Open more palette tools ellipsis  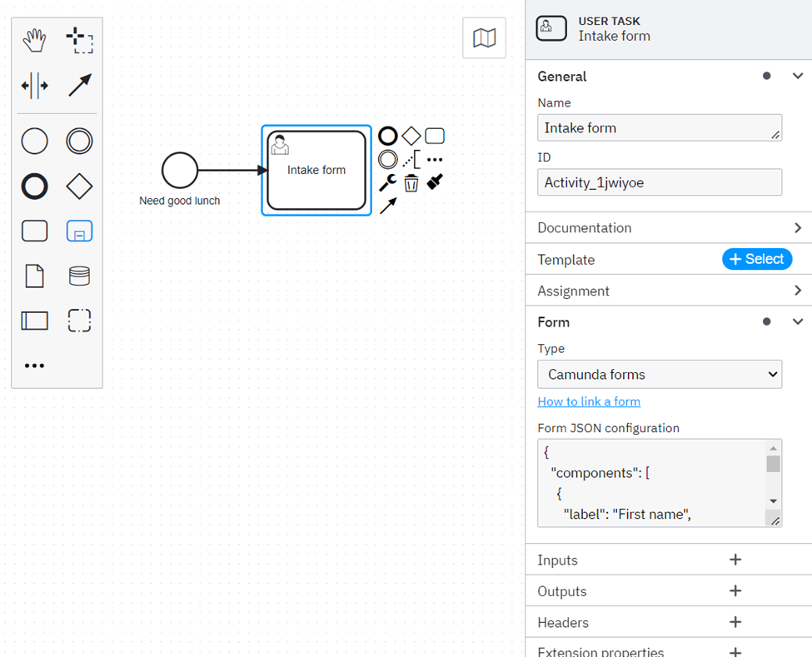(x=35, y=366)
